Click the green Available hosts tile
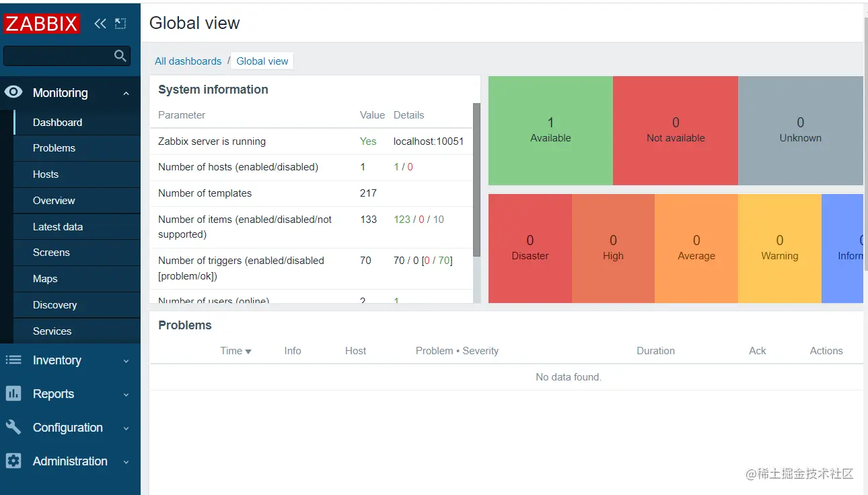The image size is (868, 495). click(550, 130)
